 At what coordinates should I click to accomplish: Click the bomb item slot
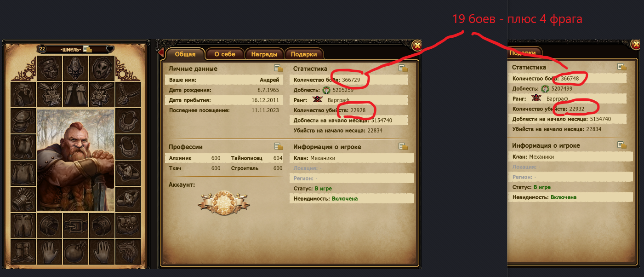click(x=75, y=252)
